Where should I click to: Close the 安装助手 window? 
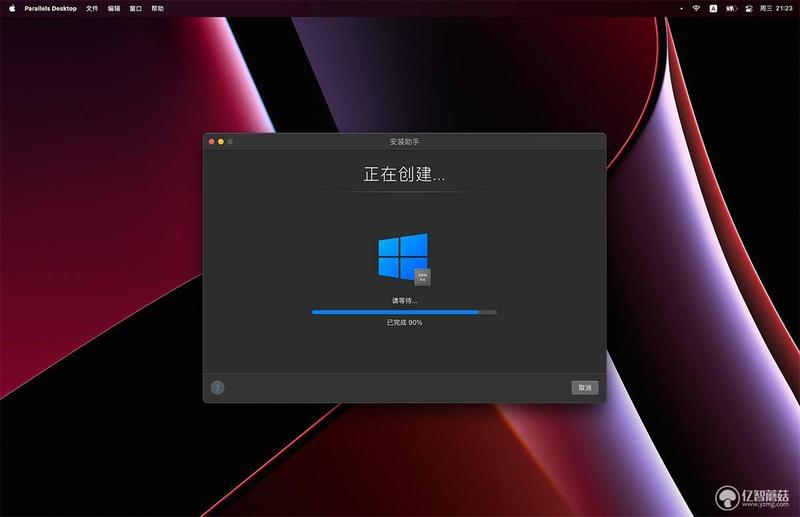[212, 141]
